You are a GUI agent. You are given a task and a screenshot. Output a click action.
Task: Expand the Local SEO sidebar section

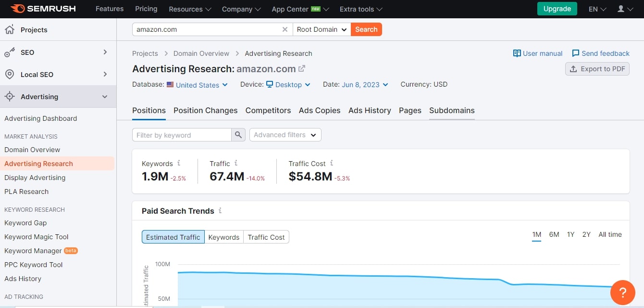[x=105, y=74]
